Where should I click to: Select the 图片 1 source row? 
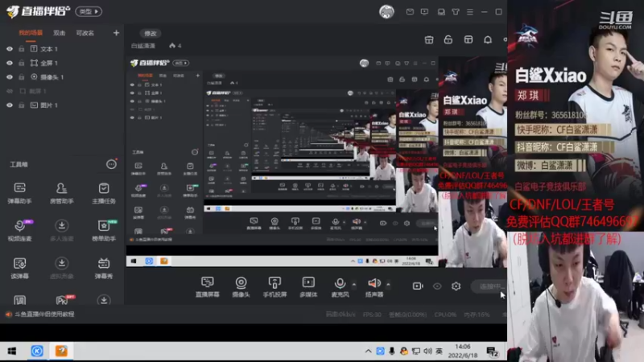pos(62,105)
